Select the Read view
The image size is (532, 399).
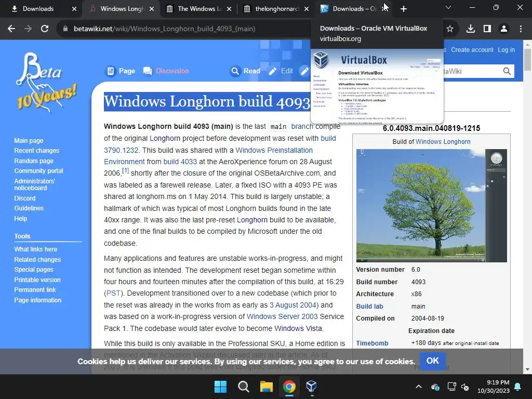(x=245, y=71)
